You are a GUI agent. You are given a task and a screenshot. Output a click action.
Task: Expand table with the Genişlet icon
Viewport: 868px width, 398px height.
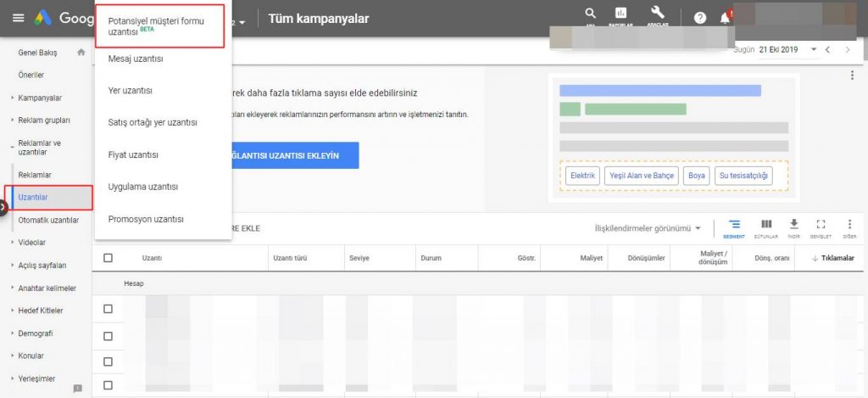[x=821, y=225]
